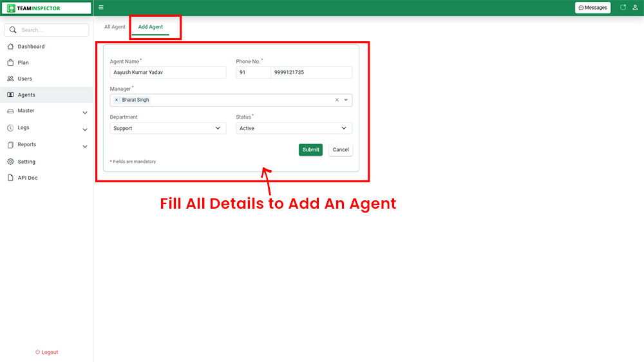
Task: Click the hamburger menu icon in top bar
Action: (x=101, y=8)
